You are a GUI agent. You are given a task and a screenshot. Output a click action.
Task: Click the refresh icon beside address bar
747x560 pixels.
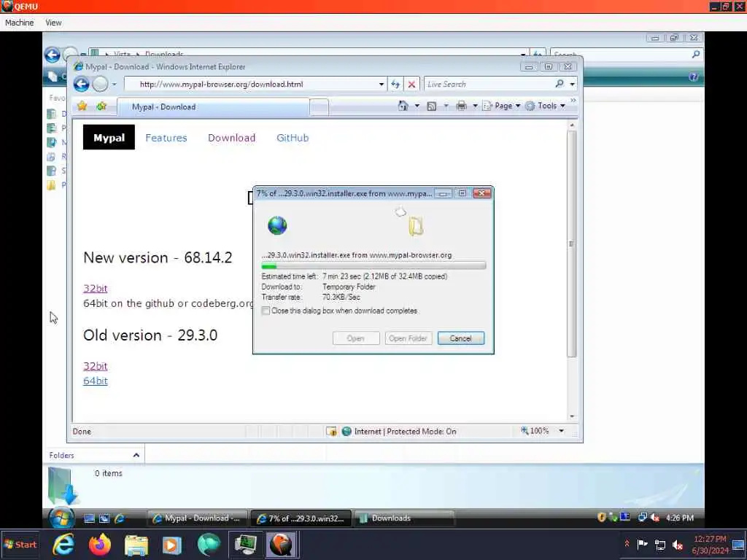[x=395, y=85]
